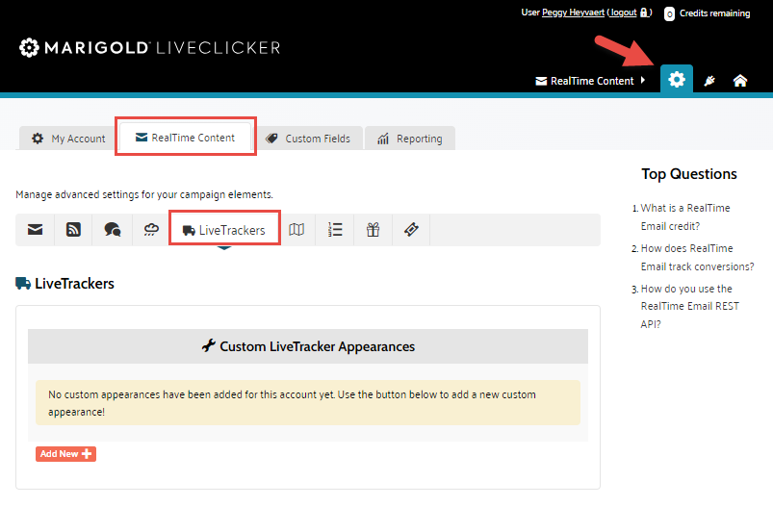
Task: Go to the home icon
Action: pos(740,81)
